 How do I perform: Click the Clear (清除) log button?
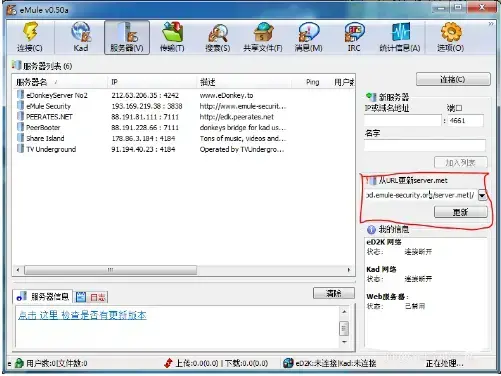coord(334,293)
